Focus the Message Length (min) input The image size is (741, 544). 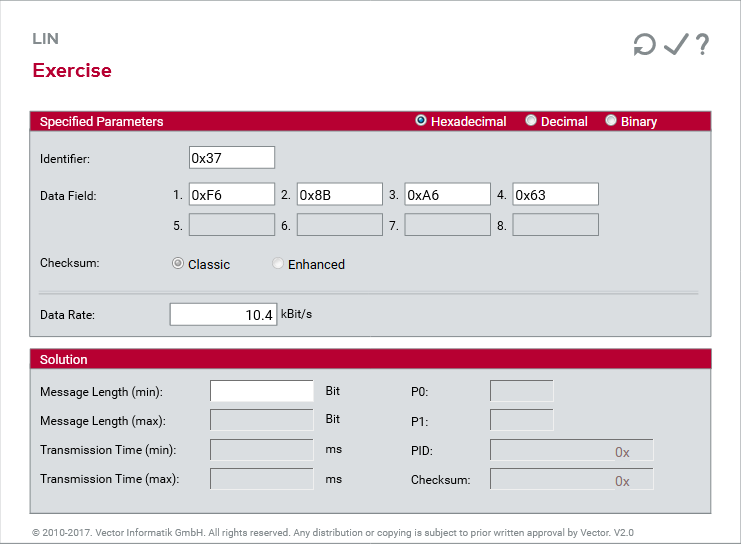[x=261, y=391]
